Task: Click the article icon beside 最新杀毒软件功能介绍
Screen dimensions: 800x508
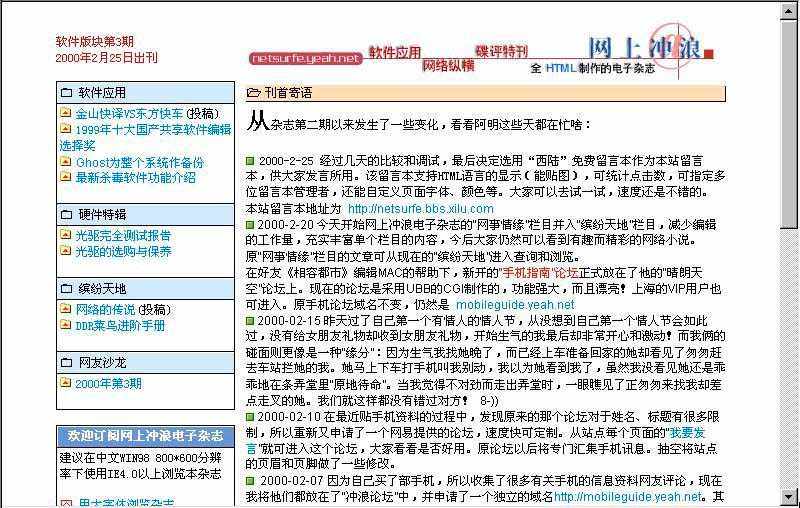Action: [65, 176]
